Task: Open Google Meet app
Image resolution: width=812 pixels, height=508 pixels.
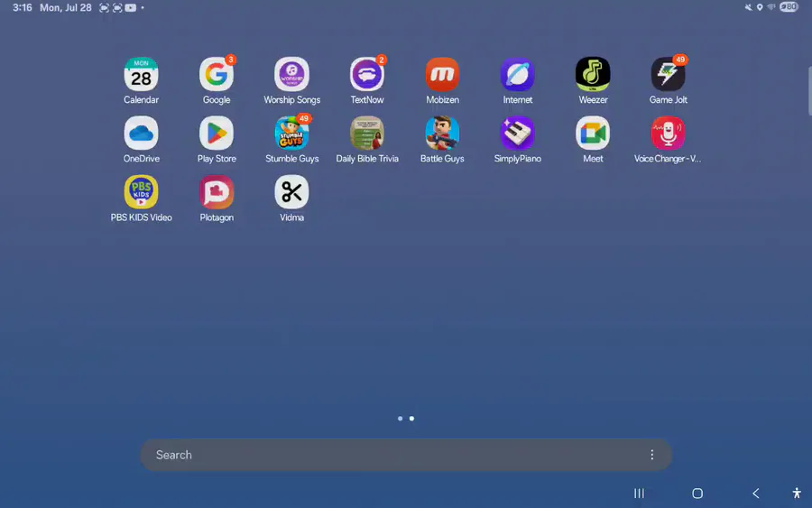Action: pos(593,133)
